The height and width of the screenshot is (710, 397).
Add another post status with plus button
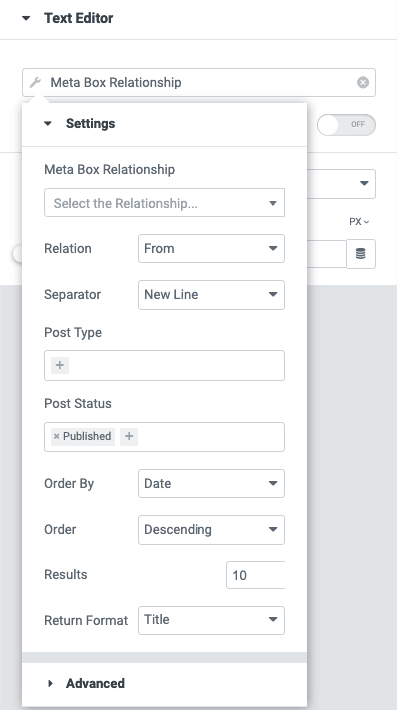129,437
